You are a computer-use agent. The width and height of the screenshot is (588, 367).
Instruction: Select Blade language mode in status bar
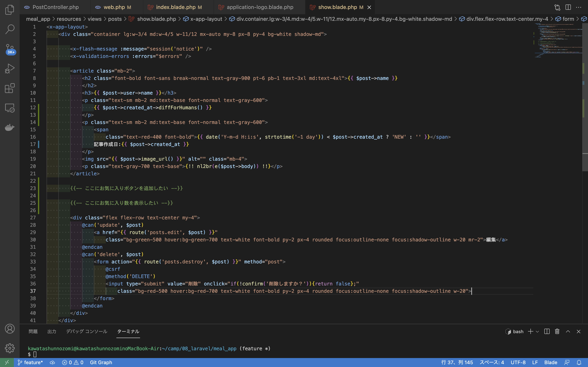(x=551, y=362)
